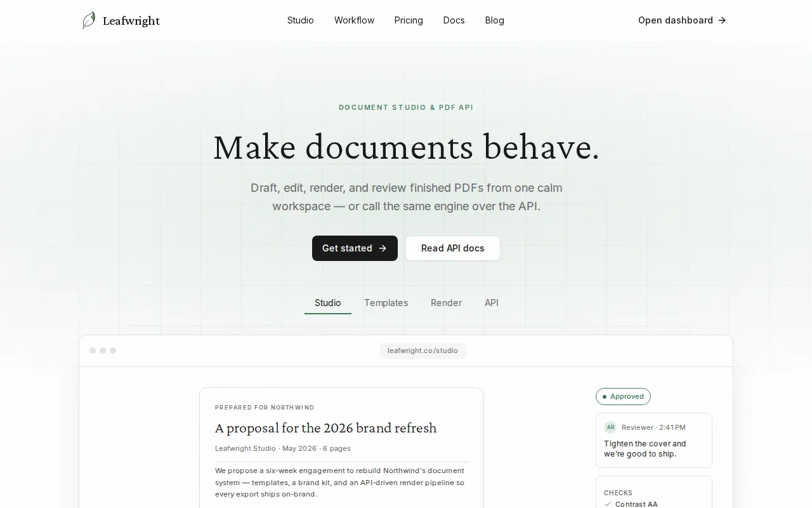812x508 pixels.
Task: Open the Pricing page
Action: (409, 20)
